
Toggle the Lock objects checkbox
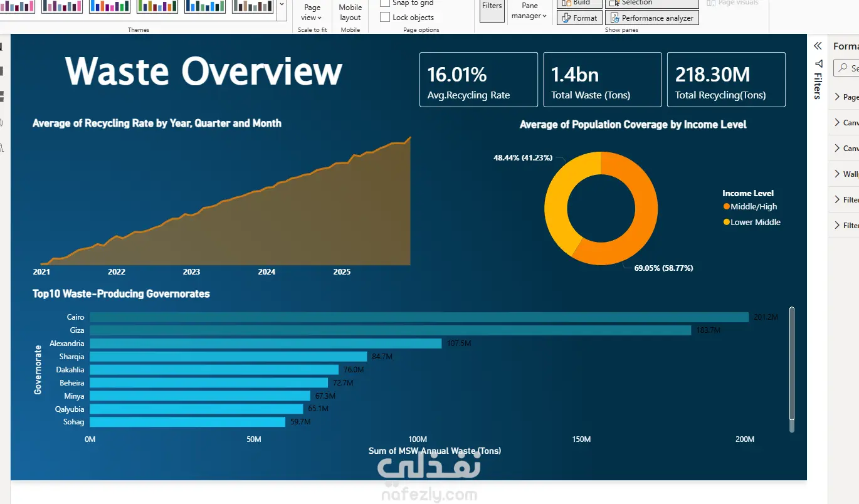[385, 17]
